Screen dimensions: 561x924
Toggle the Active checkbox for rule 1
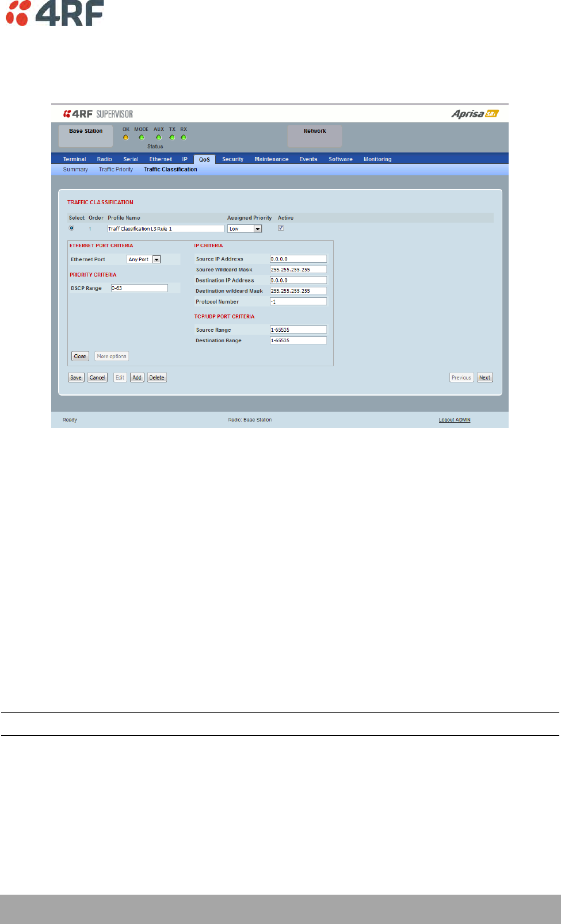(281, 228)
